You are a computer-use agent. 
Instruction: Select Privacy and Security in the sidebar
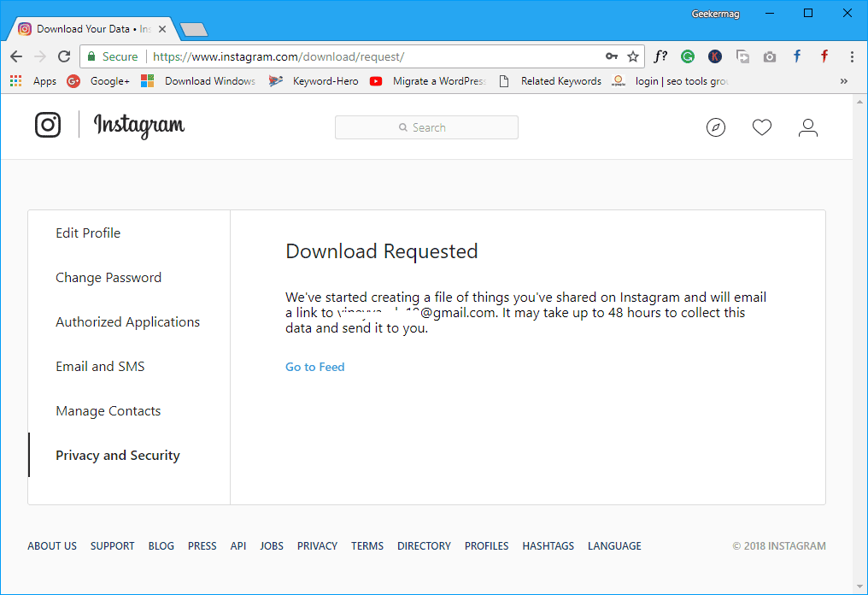tap(118, 456)
